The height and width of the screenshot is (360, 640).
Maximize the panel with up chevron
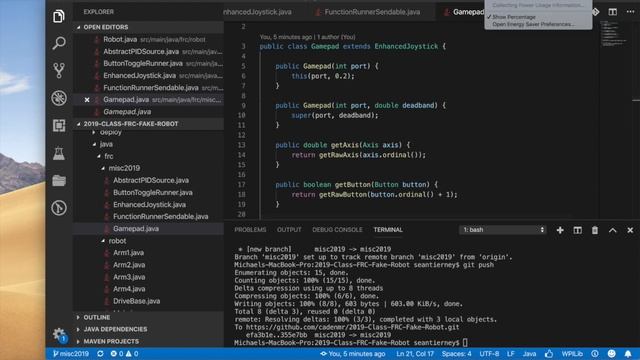[613, 230]
